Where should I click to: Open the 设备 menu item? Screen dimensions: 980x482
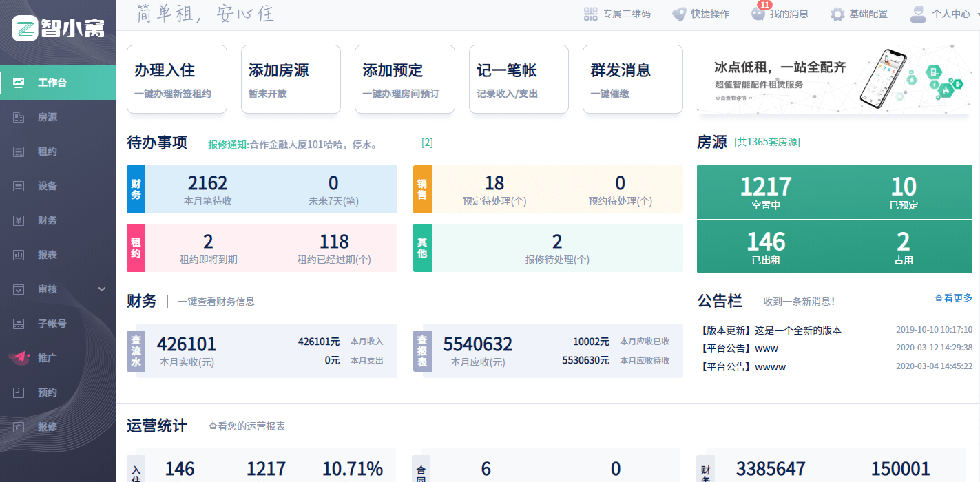click(58, 186)
